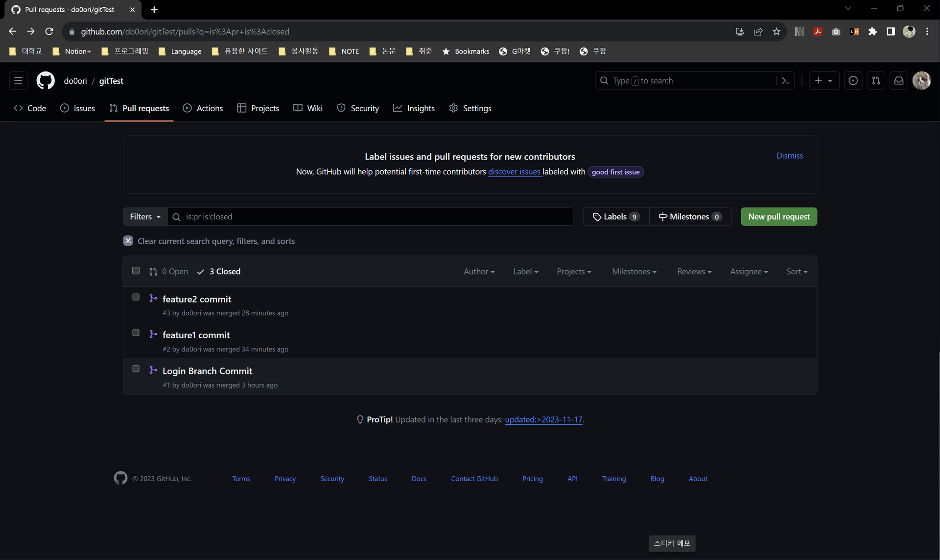
Task: Open the Label filter dropdown
Action: click(x=525, y=271)
